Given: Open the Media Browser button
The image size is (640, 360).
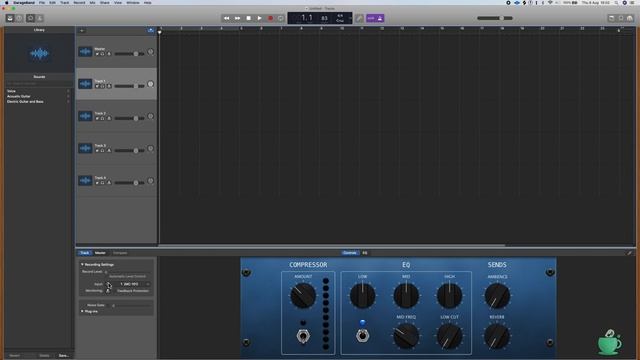Looking at the screenshot, I should point(630,18).
